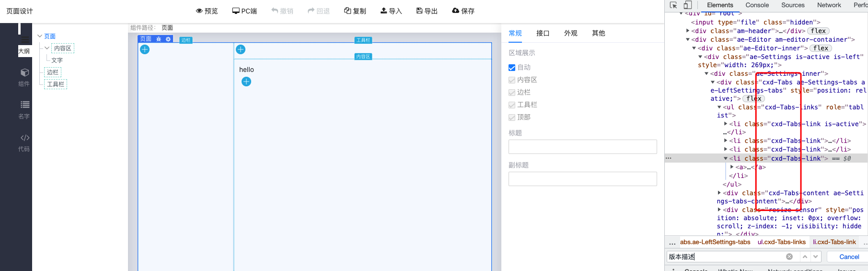This screenshot has height=271, width=868.
Task: Click ul.cxd-Tabs-links in breadcrumb bar
Action: point(782,242)
